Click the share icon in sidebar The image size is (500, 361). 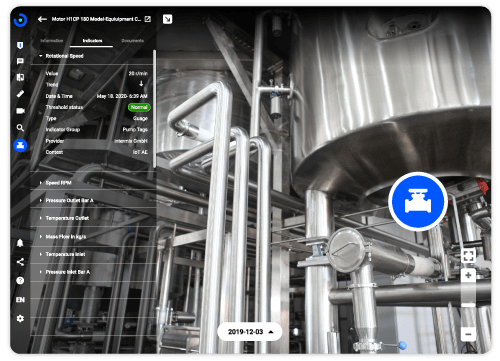click(20, 262)
